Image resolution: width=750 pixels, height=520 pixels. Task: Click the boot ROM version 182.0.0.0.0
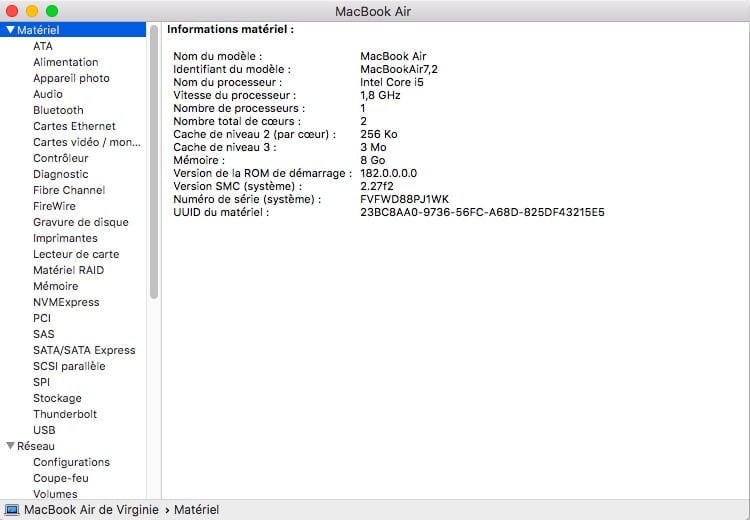click(x=388, y=173)
